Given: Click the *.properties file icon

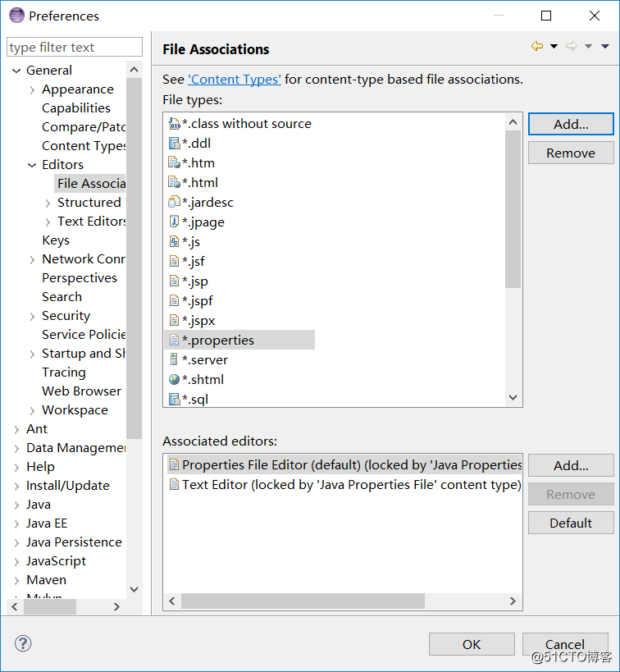Looking at the screenshot, I should click(x=174, y=341).
